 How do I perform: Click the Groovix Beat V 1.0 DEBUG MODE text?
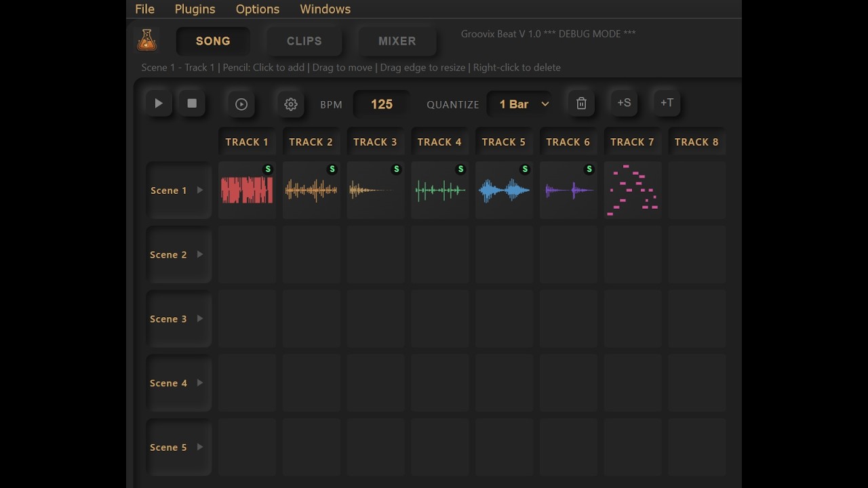[549, 34]
